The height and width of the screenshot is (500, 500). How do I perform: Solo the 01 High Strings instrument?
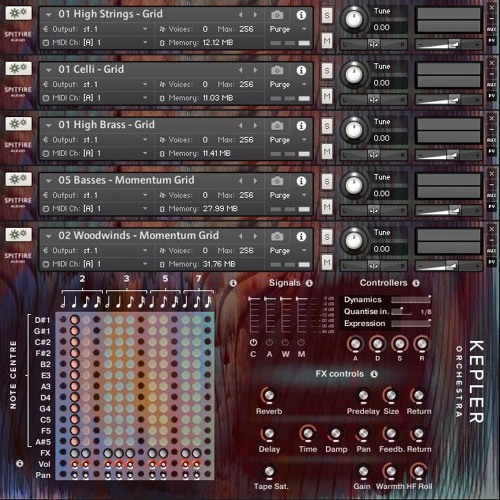327,15
